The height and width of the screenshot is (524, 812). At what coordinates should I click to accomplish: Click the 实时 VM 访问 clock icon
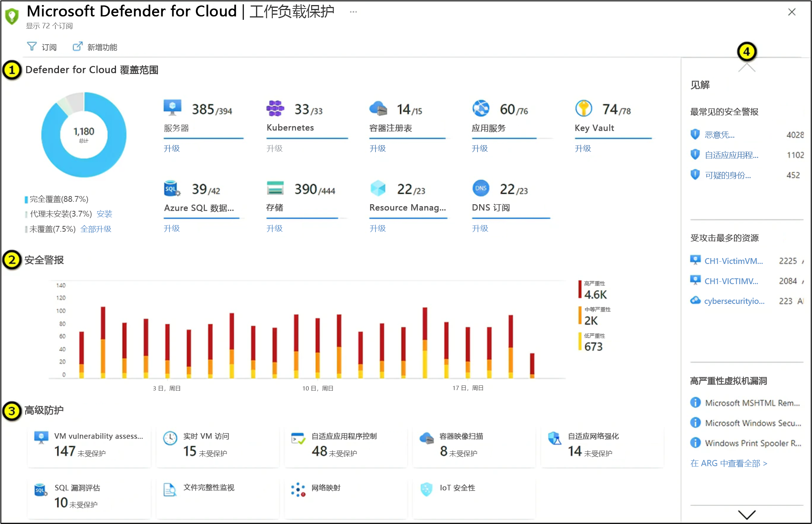click(x=170, y=438)
